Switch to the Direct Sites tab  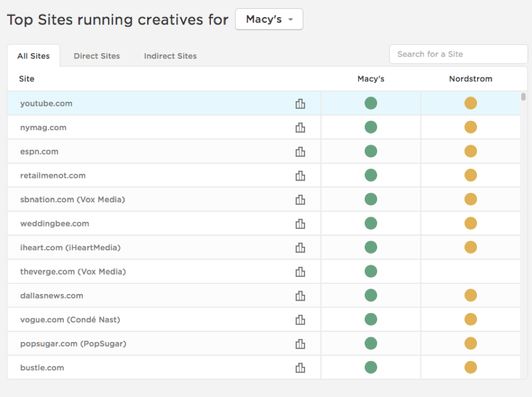point(97,56)
